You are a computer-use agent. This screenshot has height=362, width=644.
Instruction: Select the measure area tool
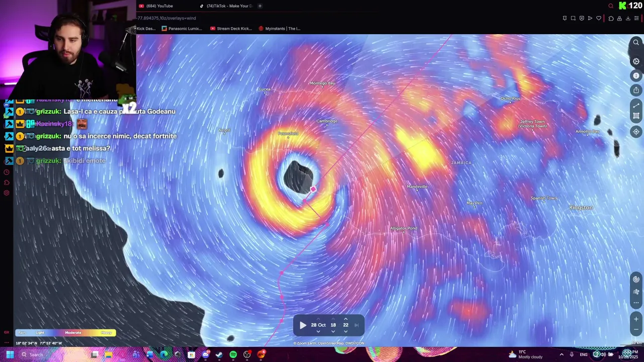pyautogui.click(x=636, y=116)
